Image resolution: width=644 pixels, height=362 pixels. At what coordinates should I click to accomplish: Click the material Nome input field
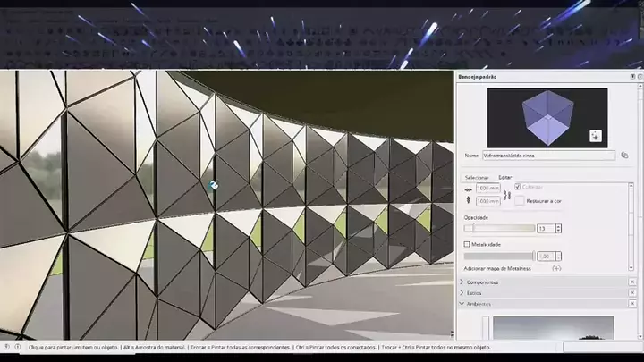coord(548,156)
